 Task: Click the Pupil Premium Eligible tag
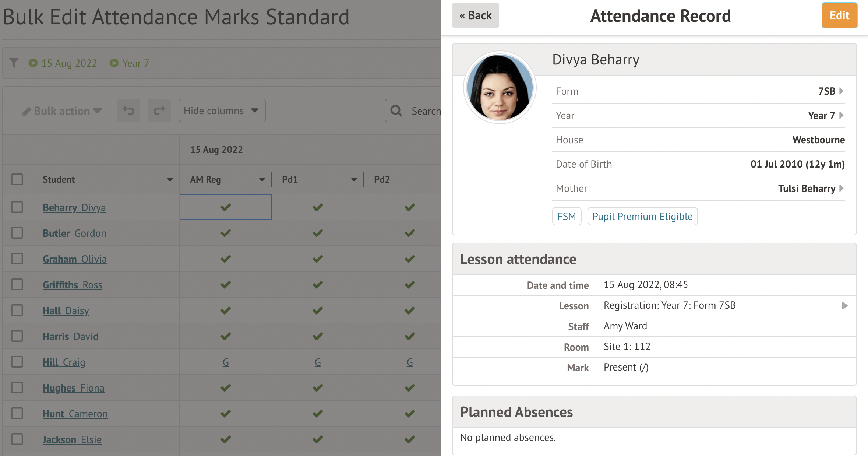tap(642, 216)
